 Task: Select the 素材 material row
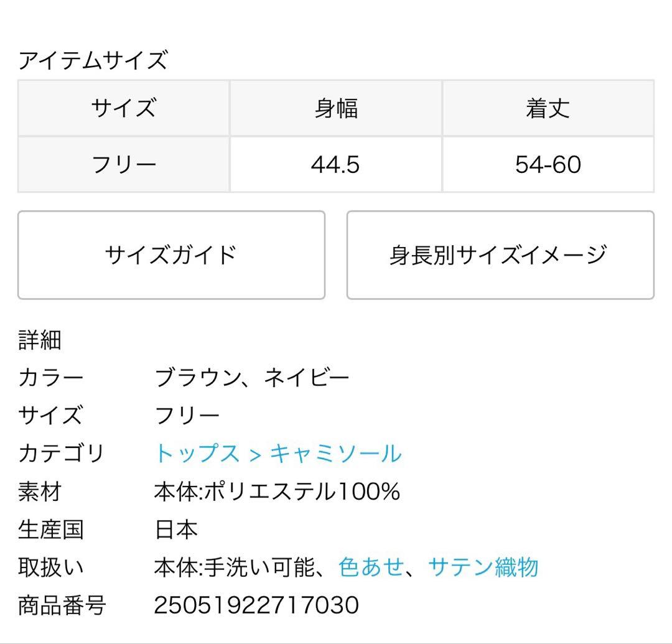39,493
